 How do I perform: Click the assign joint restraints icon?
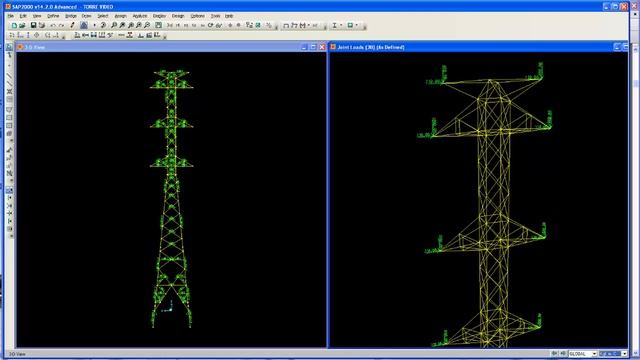point(77,36)
